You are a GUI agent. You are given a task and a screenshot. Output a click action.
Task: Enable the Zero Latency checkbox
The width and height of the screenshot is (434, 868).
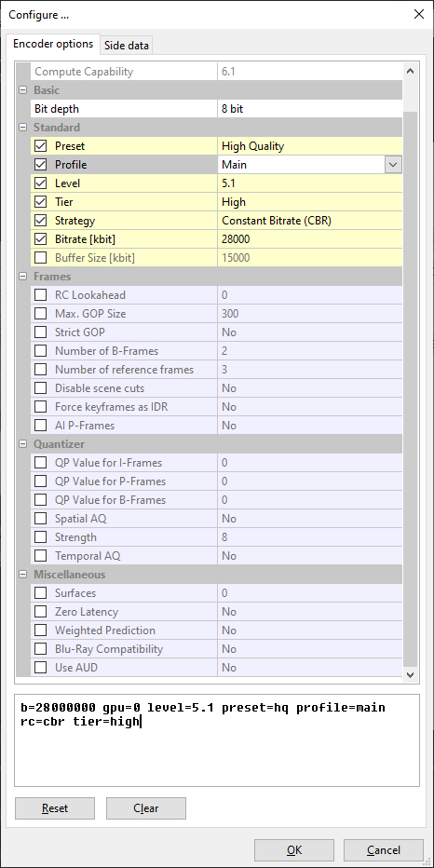pos(40,612)
